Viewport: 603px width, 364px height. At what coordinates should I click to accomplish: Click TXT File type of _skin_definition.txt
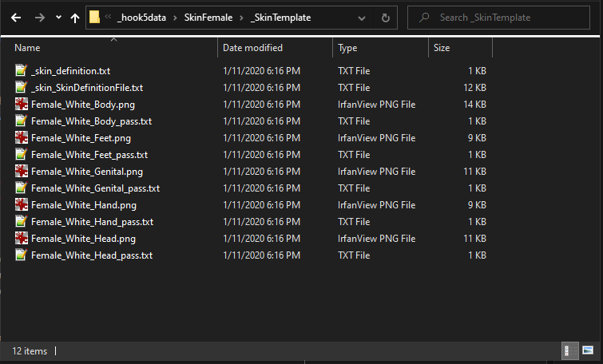click(x=354, y=71)
